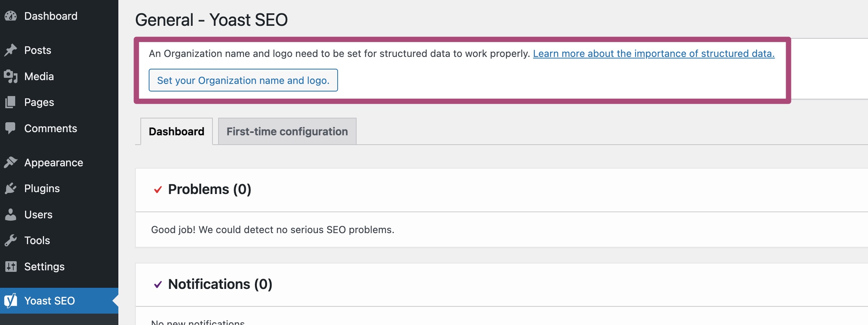Viewport: 868px width, 325px height.
Task: Open Users from the admin menu
Action: [x=59, y=215]
